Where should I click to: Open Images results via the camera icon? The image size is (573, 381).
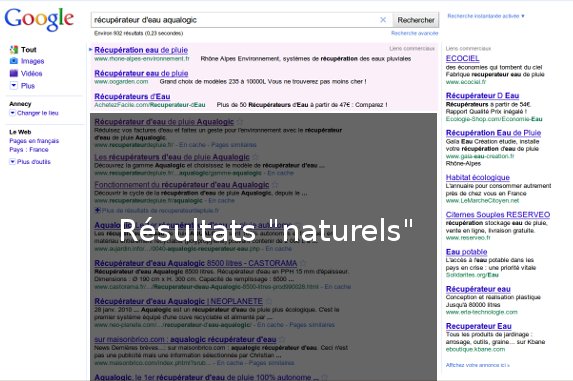click(14, 61)
